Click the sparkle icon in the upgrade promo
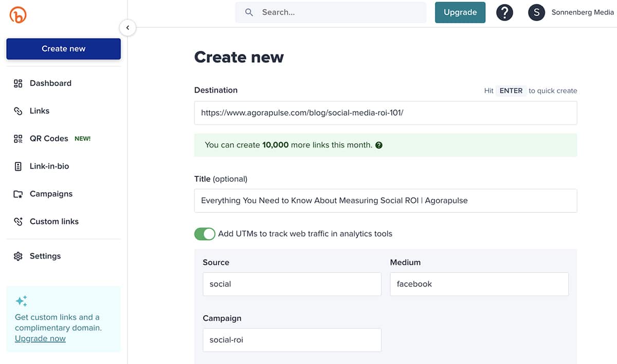Screen dimensions: 617x364 click(21, 301)
